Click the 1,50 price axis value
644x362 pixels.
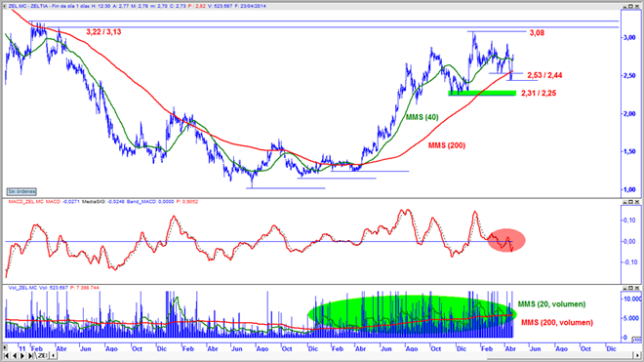tap(629, 151)
